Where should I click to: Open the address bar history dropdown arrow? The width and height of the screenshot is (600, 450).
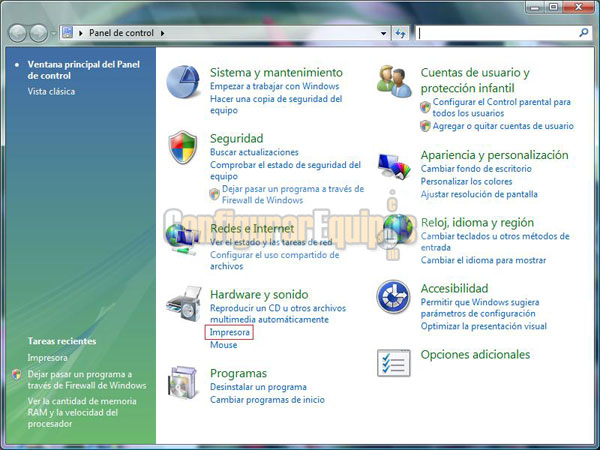pyautogui.click(x=383, y=33)
